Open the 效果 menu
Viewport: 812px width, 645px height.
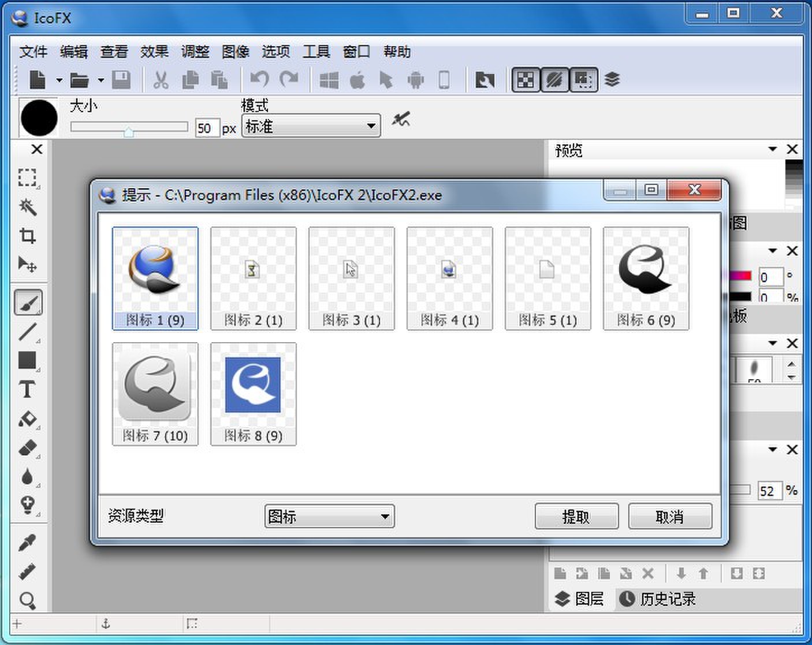pos(154,52)
